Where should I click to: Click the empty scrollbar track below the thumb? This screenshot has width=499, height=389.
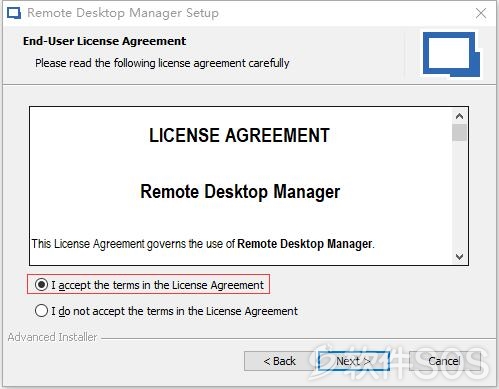tap(459, 195)
